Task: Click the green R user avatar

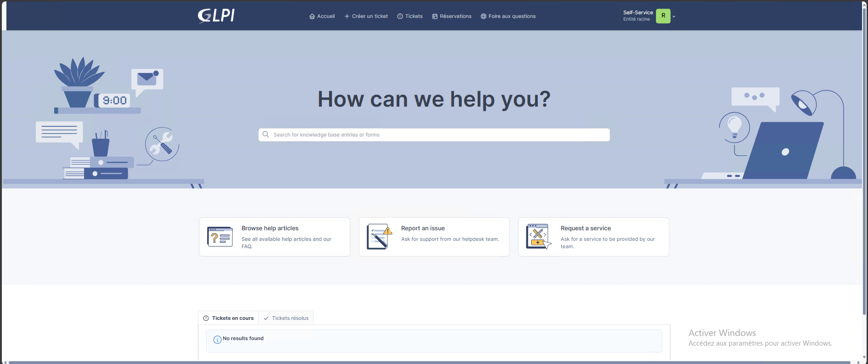Action: click(x=663, y=16)
